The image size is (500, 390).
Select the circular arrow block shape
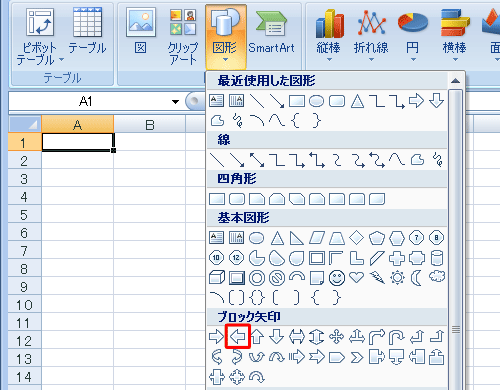coord(257,377)
